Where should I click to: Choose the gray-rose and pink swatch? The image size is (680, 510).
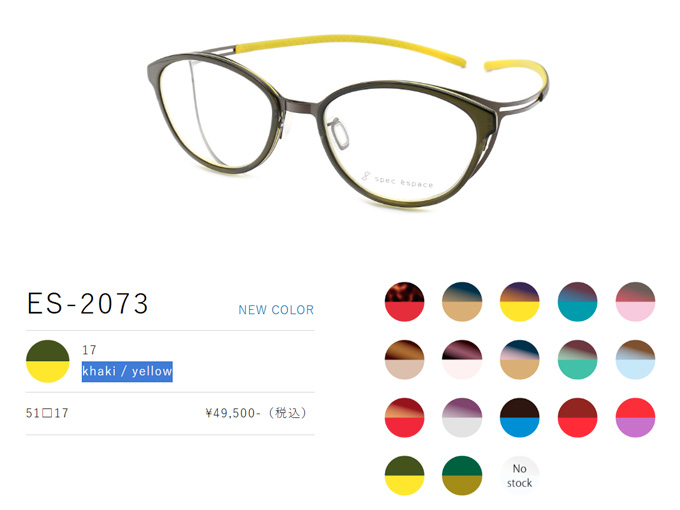(x=635, y=302)
